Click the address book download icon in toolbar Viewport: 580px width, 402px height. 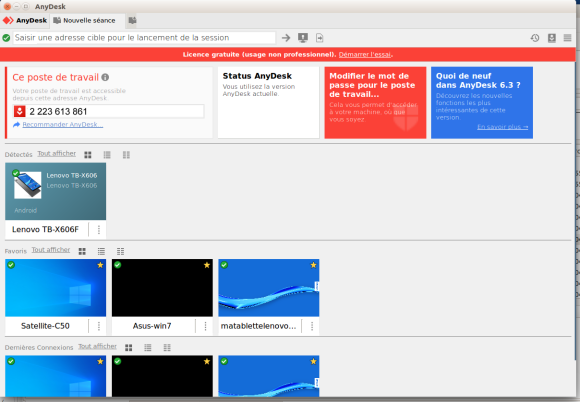tap(552, 38)
